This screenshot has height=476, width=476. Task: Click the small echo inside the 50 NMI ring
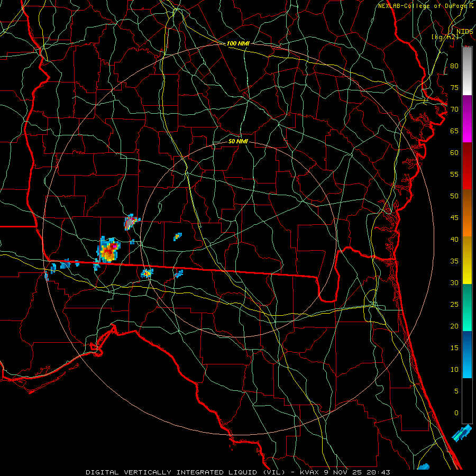(178, 236)
